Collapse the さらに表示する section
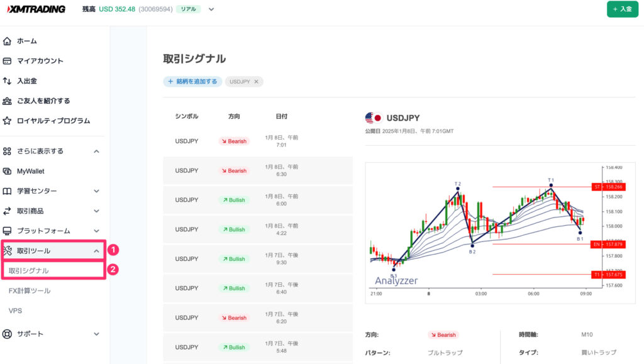The height and width of the screenshot is (364, 644). (x=96, y=151)
